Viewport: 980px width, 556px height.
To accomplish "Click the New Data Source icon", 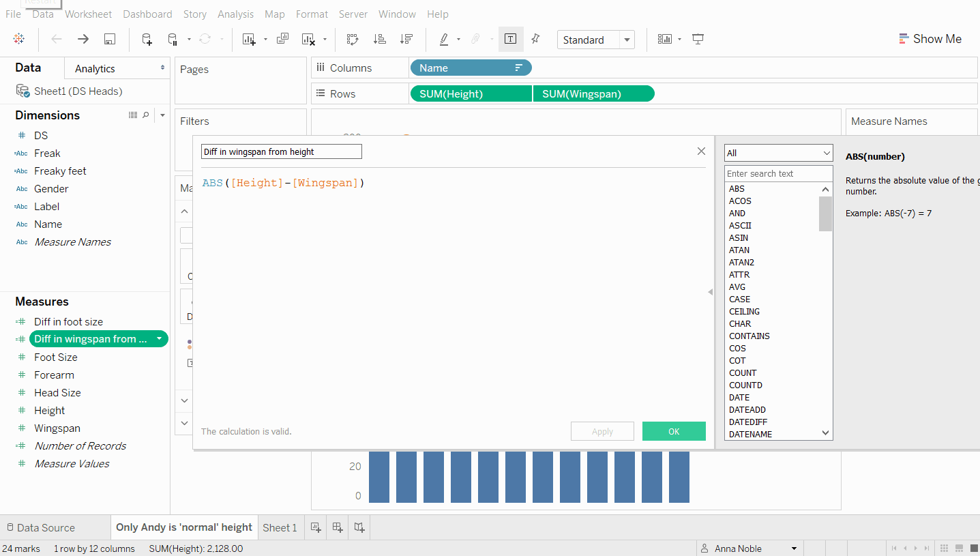I will point(147,40).
